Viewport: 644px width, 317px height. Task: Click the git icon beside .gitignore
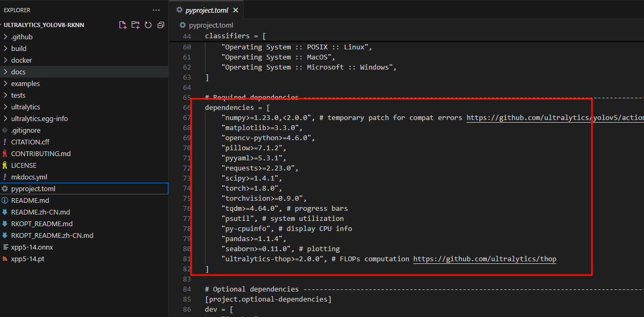pos(5,130)
